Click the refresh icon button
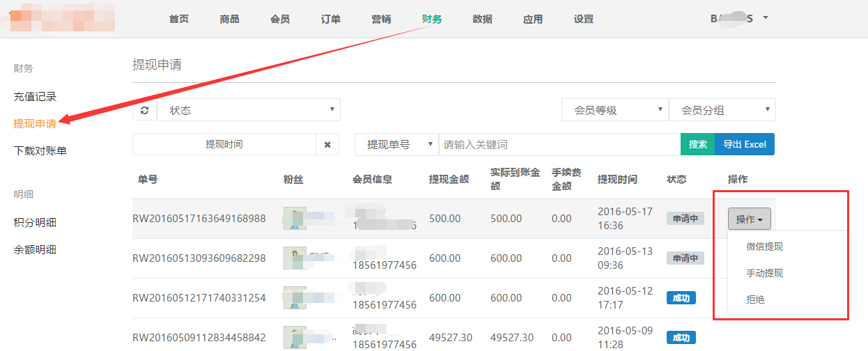 pyautogui.click(x=144, y=110)
